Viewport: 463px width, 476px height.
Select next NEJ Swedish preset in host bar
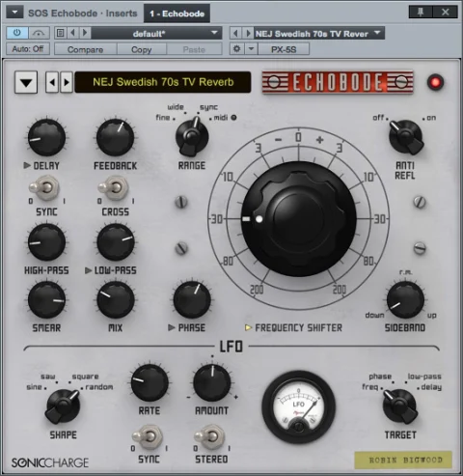248,33
